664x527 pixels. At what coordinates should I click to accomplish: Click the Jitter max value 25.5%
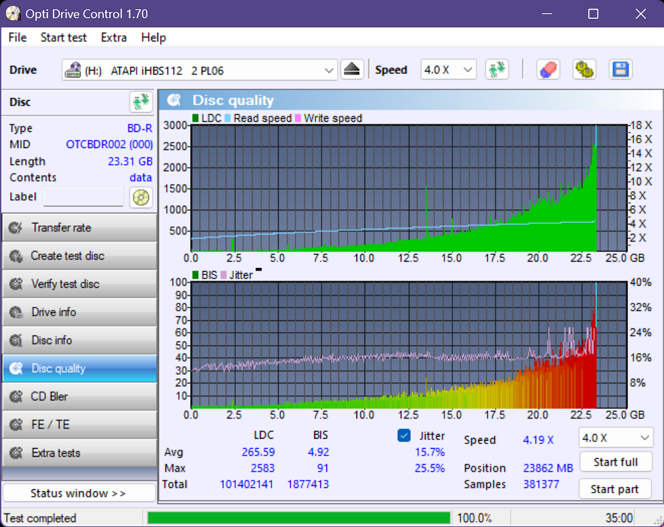coord(429,468)
